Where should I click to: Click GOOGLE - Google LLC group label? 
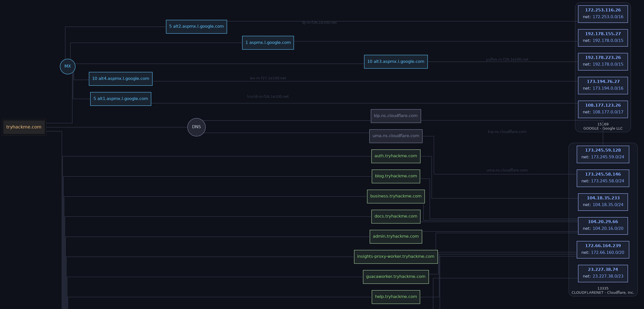coord(603,129)
